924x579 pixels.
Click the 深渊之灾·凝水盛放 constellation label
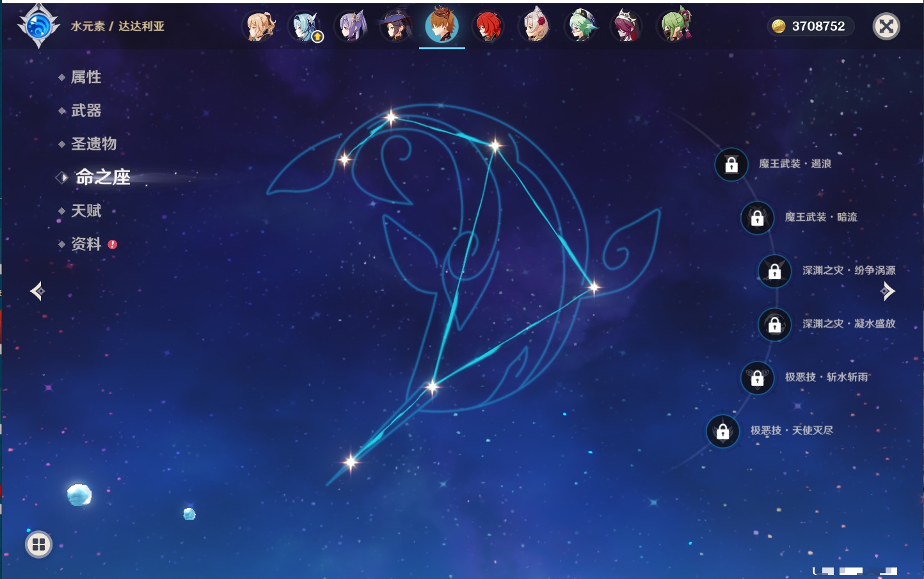click(x=849, y=324)
